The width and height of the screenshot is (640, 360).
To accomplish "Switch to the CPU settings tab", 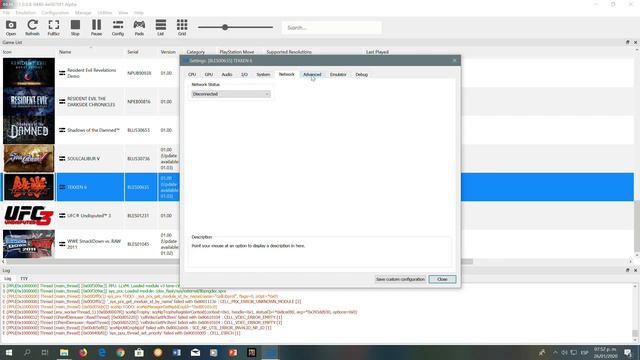I will (192, 75).
